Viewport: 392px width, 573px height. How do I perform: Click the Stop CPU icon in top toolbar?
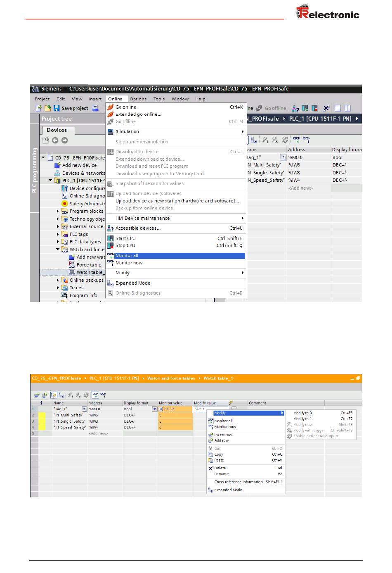tap(314, 108)
